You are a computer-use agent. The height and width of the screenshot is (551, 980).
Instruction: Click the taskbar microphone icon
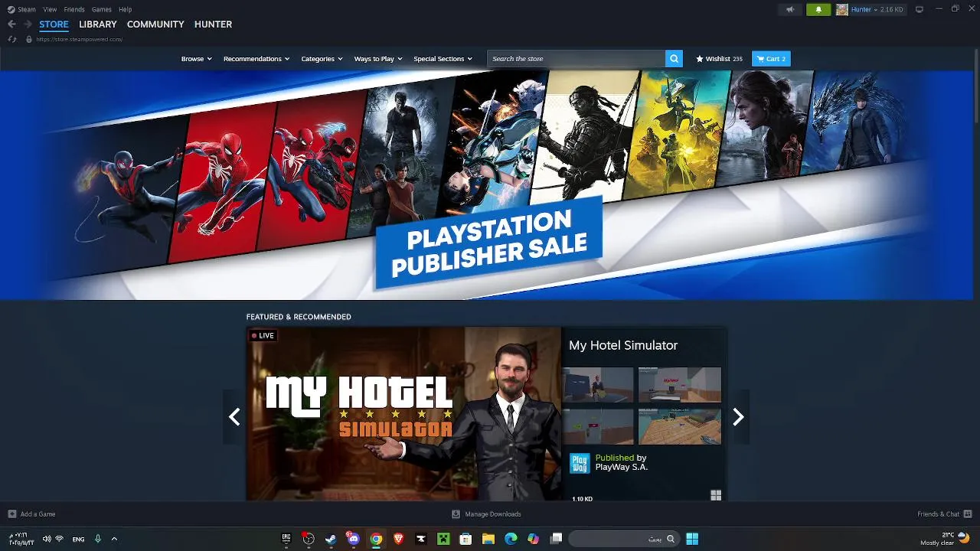(x=98, y=539)
